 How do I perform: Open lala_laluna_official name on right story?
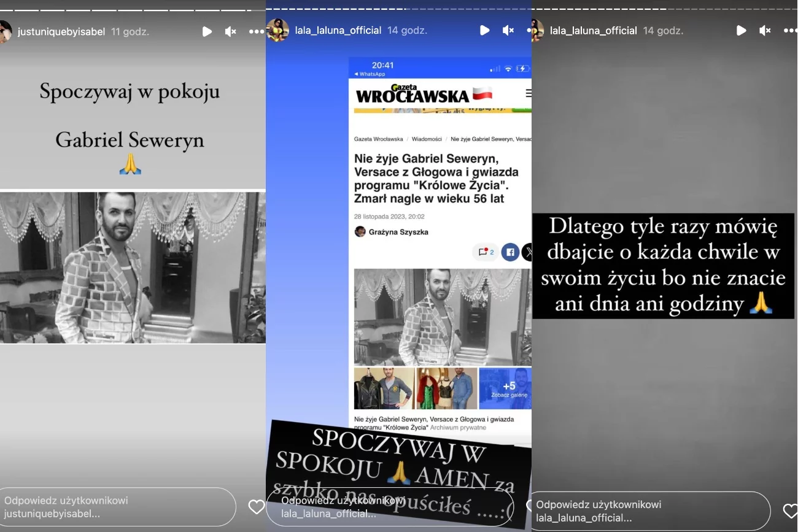click(x=594, y=30)
